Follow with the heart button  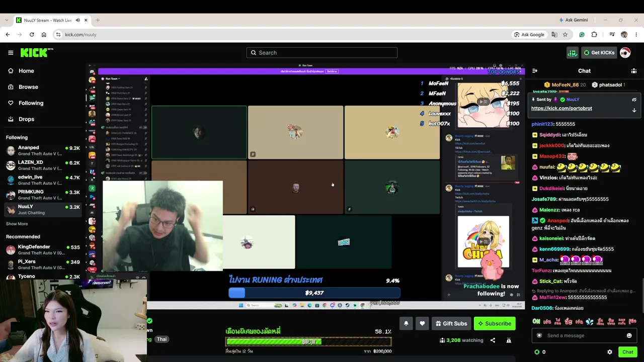click(x=422, y=324)
